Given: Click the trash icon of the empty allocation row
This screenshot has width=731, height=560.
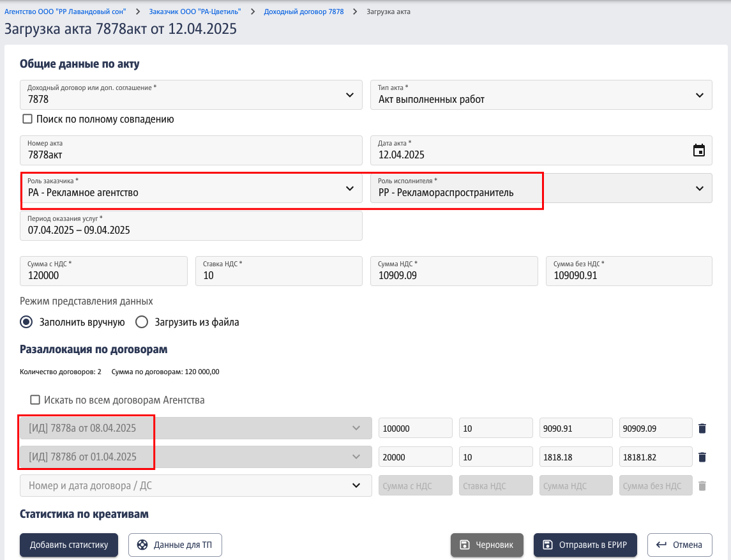Looking at the screenshot, I should [x=702, y=486].
